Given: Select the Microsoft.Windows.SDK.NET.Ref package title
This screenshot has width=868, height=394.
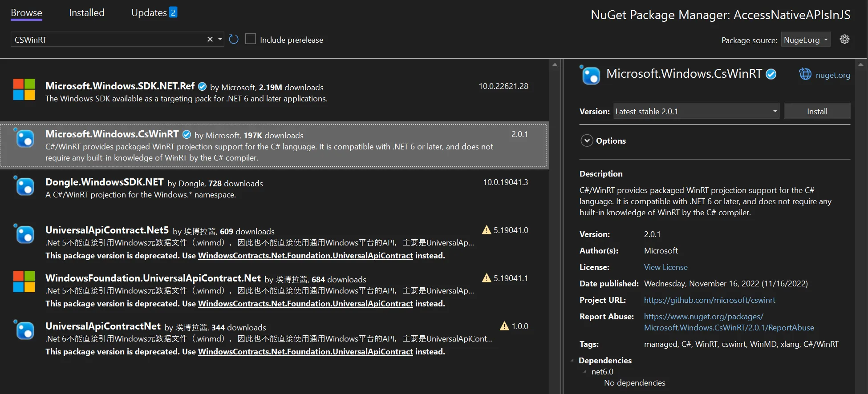Looking at the screenshot, I should coord(120,86).
